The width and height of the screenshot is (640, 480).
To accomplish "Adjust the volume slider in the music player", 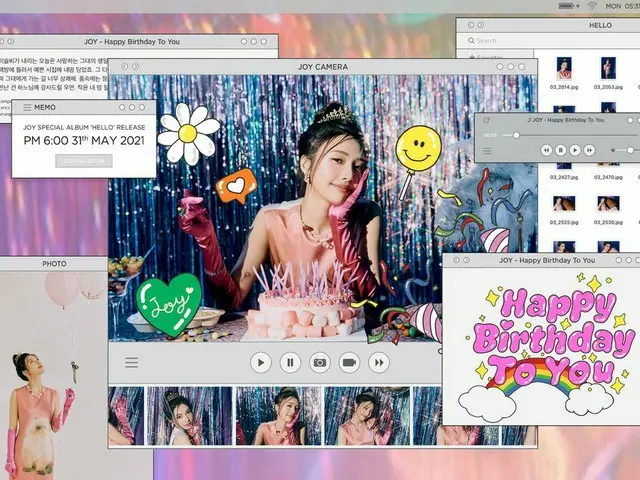I will 630,150.
